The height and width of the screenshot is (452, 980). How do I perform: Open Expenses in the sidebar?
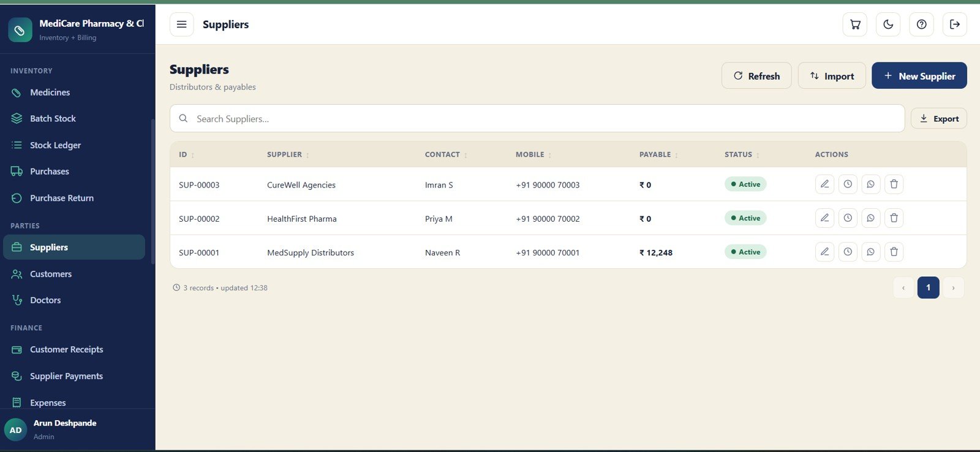(x=74, y=402)
